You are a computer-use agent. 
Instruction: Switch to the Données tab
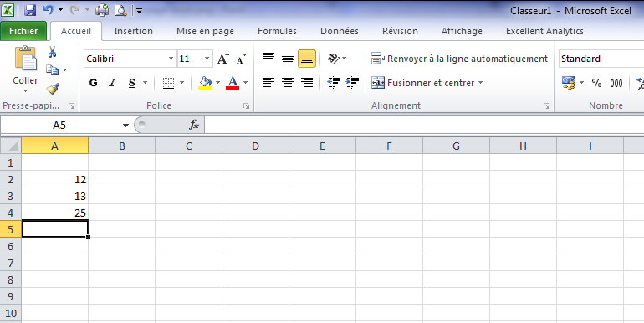coord(340,31)
